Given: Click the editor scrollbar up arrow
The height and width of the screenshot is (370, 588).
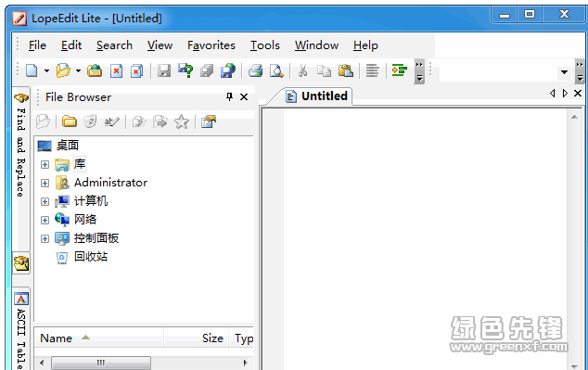Looking at the screenshot, I should 574,118.
